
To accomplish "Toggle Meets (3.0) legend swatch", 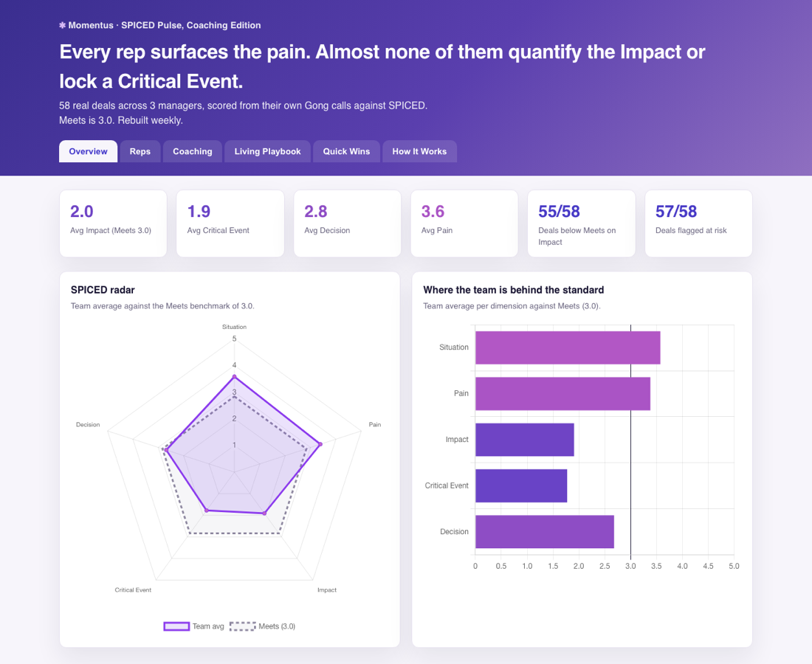I will pos(242,626).
